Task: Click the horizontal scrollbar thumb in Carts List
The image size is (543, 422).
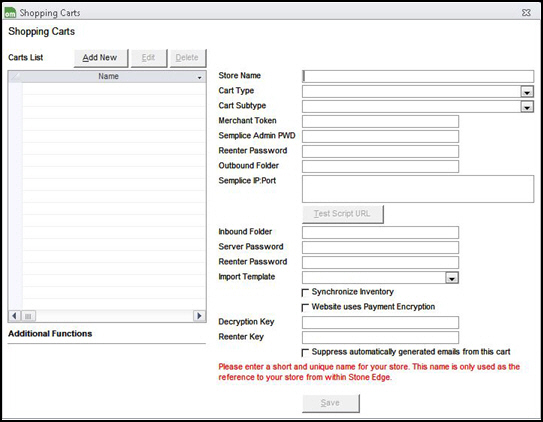Action: click(28, 316)
